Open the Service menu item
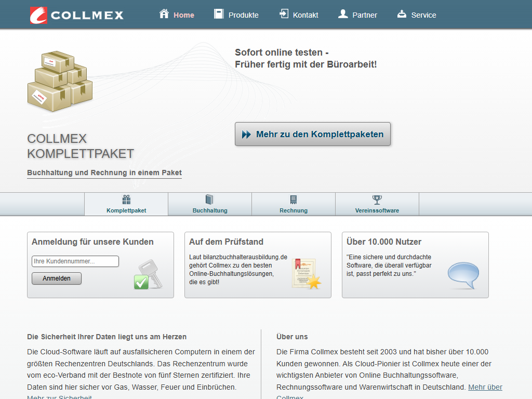This screenshot has height=399, width=532. point(417,15)
